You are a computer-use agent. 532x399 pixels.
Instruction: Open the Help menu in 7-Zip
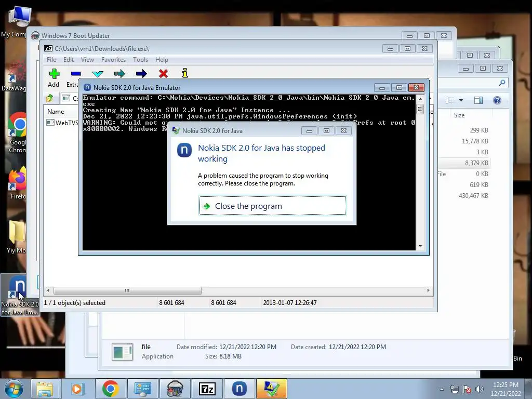tap(162, 60)
